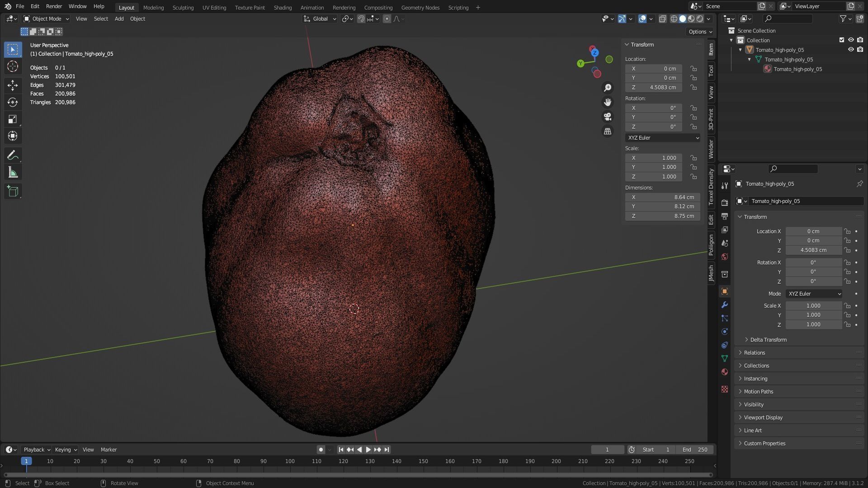Toggle snapping magnet in header
This screenshot has height=488, width=868.
(361, 19)
